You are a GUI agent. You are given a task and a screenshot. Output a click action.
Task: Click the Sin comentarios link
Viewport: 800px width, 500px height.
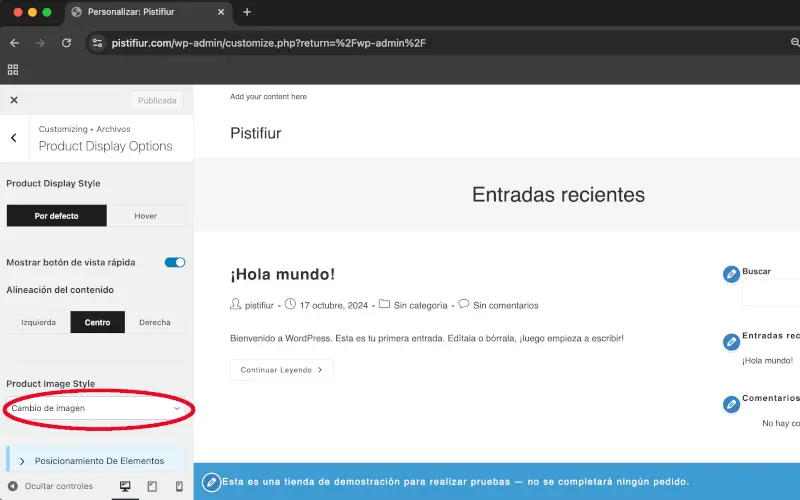click(506, 306)
